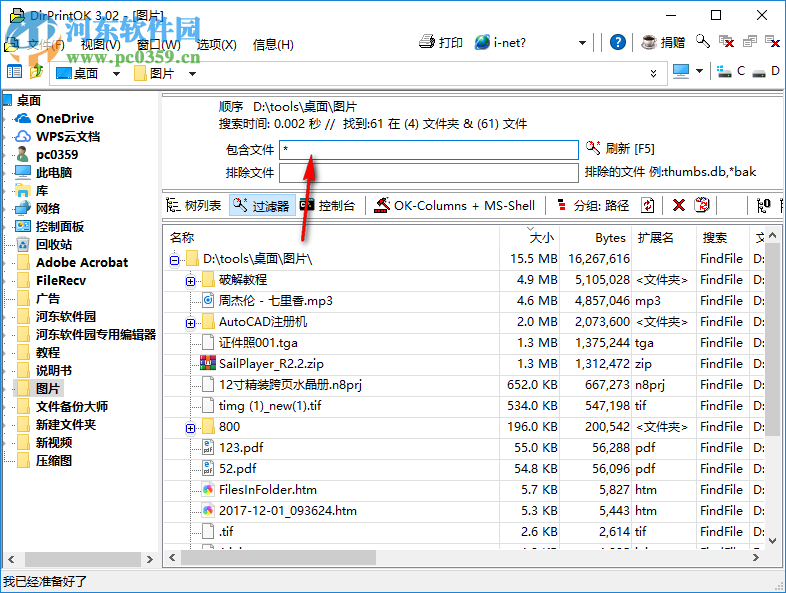Click the tree numbering icon at toolbar right
Image resolution: width=786 pixels, height=593 pixels.
763,206
